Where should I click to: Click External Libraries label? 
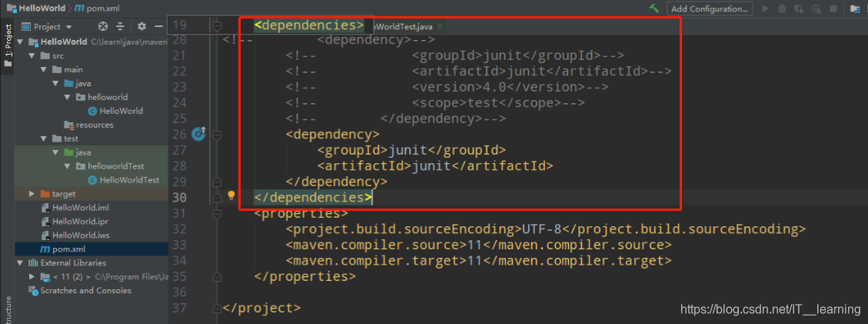(x=73, y=263)
